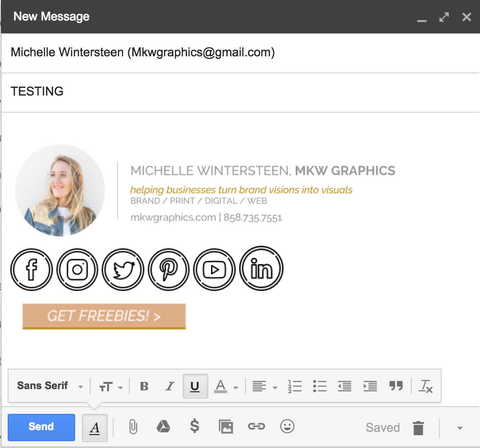
Task: Open the More options arrow beside the trash
Action: (x=460, y=428)
